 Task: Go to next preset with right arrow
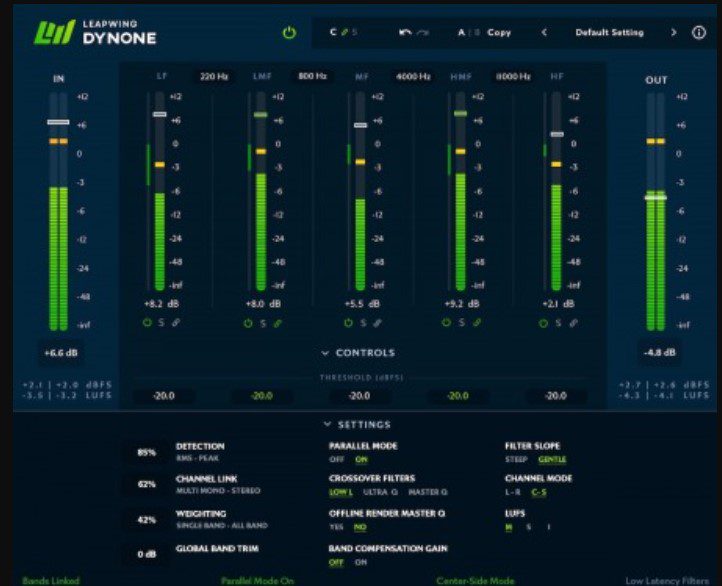click(674, 32)
